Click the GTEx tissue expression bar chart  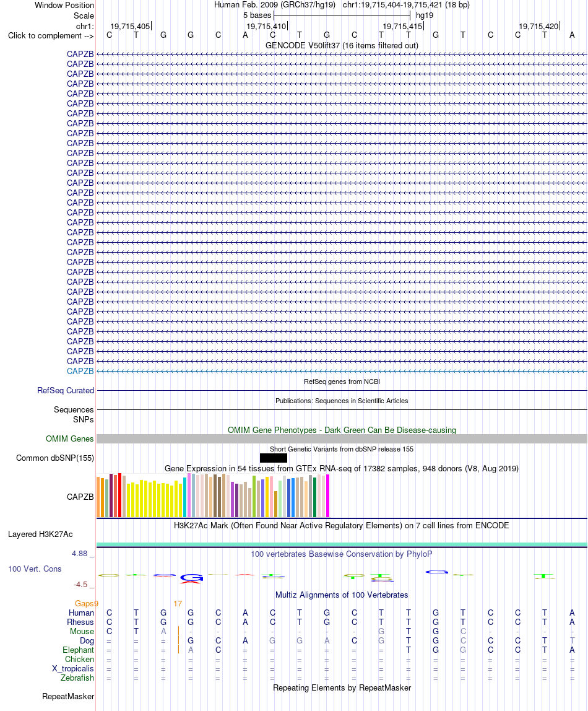pyautogui.click(x=213, y=495)
